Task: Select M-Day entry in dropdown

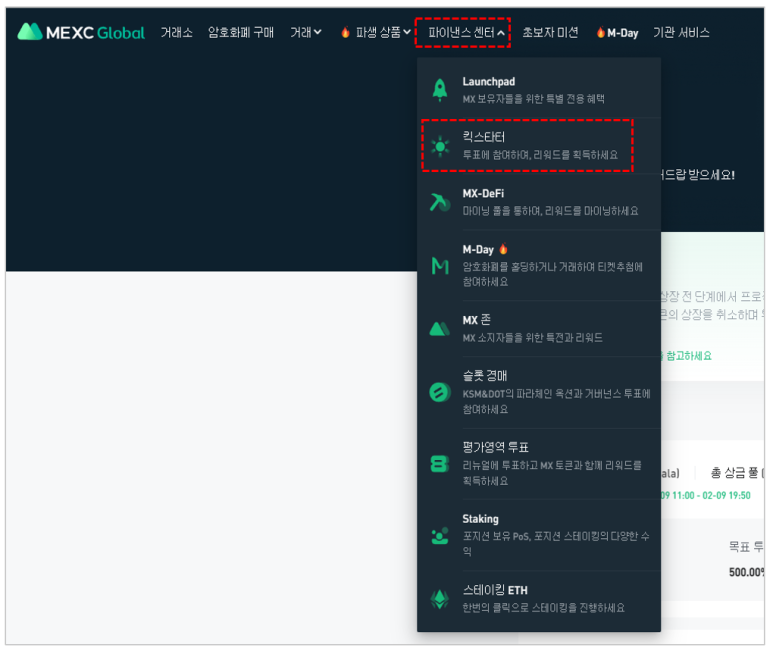Action: coord(539,265)
